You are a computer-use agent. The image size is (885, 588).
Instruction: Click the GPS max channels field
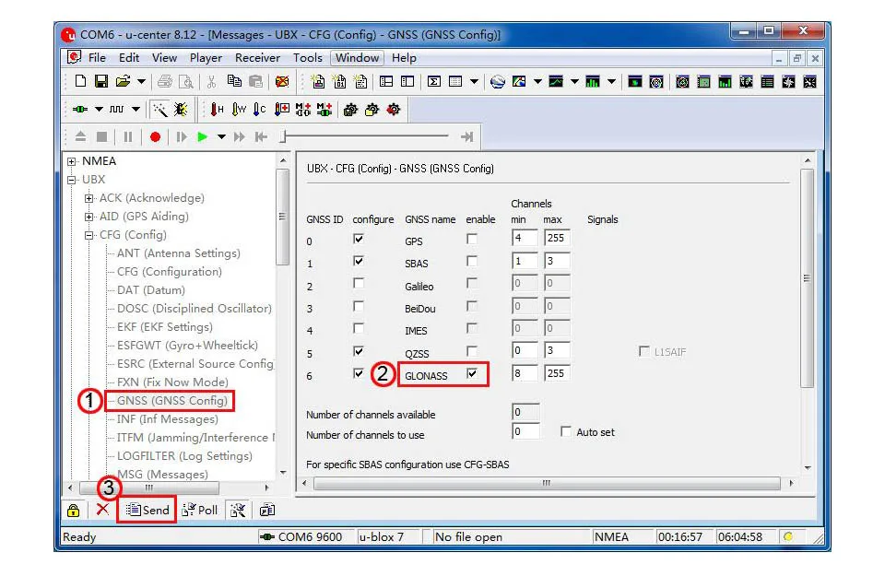(557, 238)
